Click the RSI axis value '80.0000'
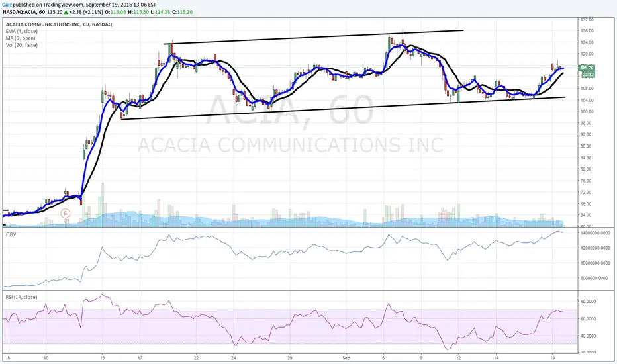This screenshot has width=617, height=364. tap(588, 301)
